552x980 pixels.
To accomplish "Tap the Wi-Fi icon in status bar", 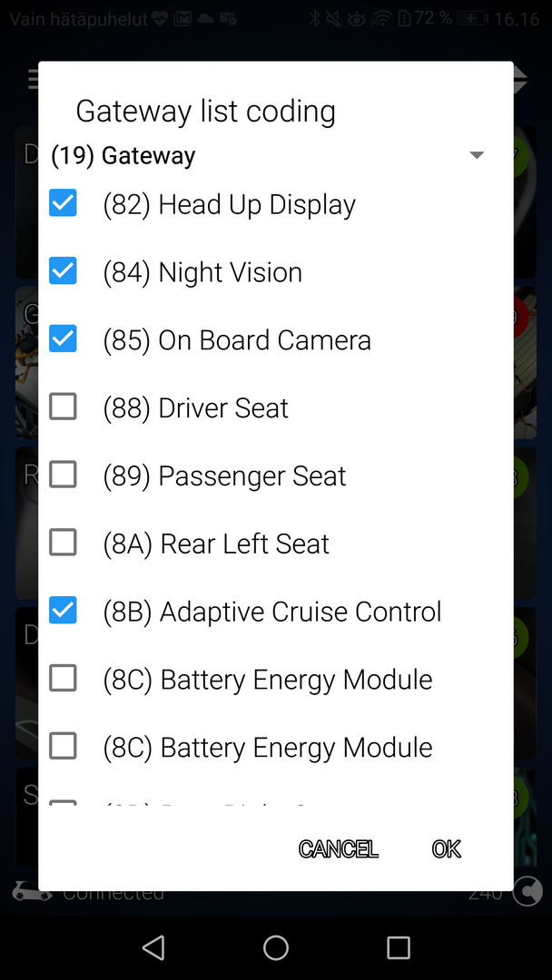I will point(382,19).
